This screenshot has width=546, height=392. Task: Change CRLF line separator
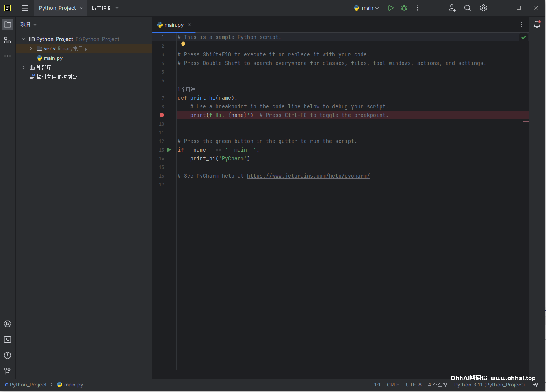(393, 385)
